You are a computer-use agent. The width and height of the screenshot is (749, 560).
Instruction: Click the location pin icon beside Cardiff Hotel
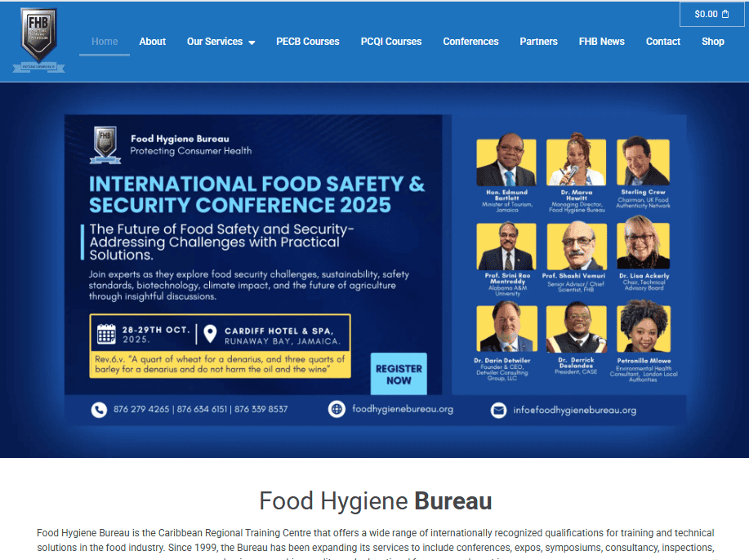click(x=210, y=334)
